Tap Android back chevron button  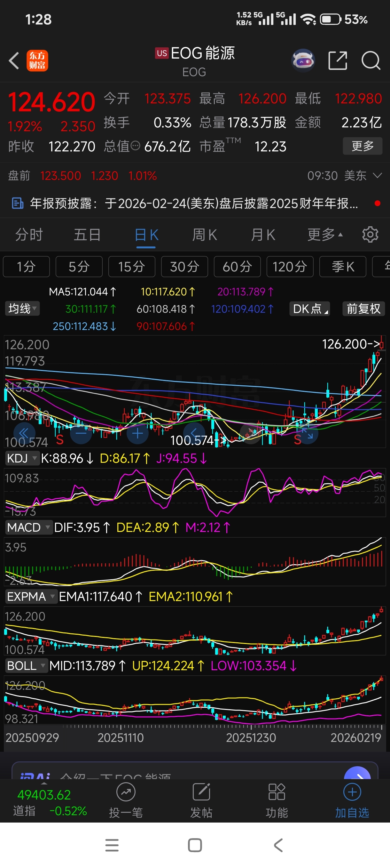click(278, 845)
